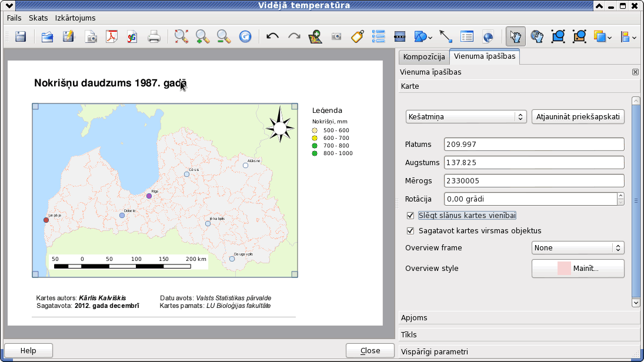Screen dimensions: 644x362
Task: Expand the Tīkls section
Action: tap(519, 334)
